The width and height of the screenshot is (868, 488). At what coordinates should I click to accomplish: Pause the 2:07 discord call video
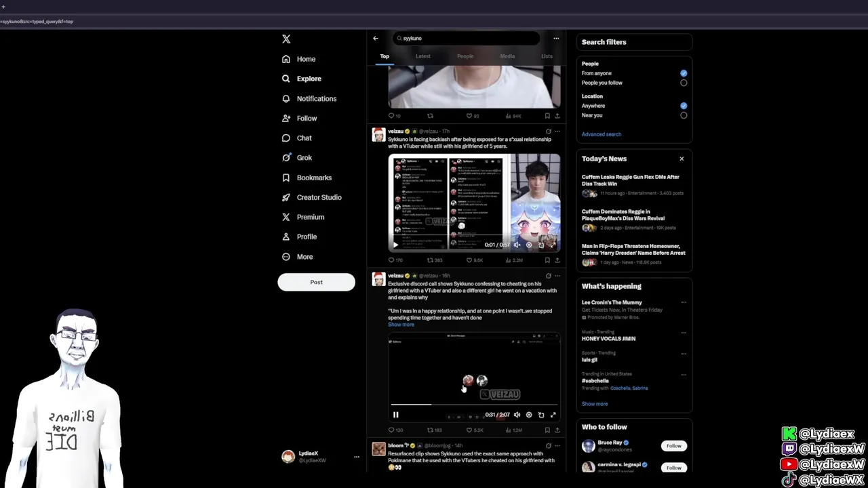(396, 415)
